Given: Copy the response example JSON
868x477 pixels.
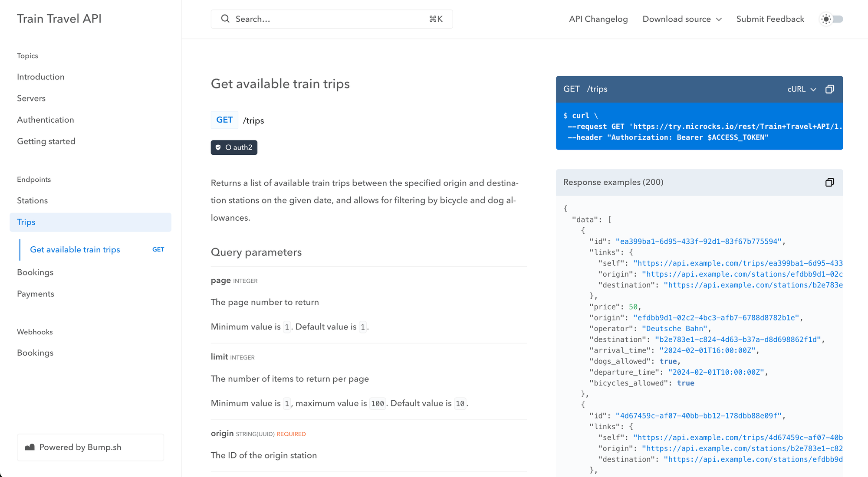Looking at the screenshot, I should (829, 183).
